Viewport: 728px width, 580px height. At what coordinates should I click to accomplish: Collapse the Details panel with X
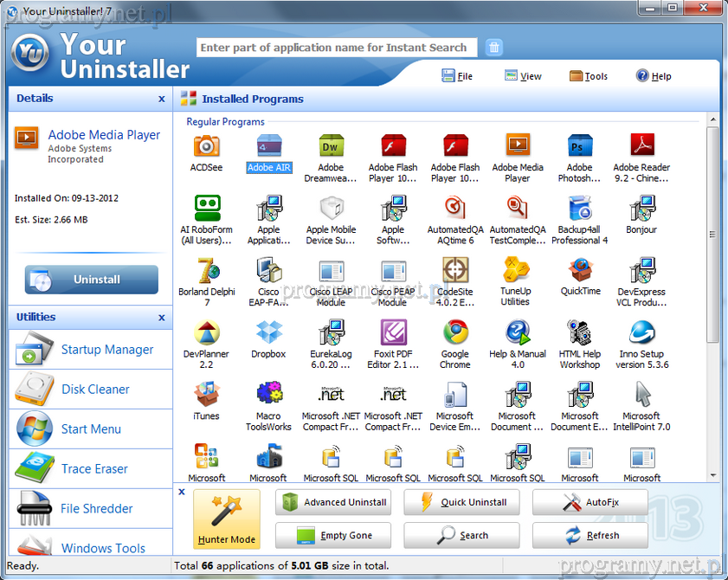click(162, 99)
